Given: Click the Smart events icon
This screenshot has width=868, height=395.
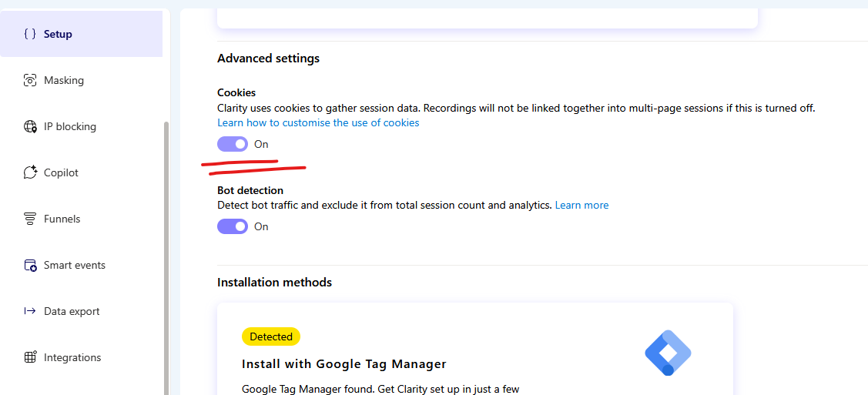Looking at the screenshot, I should [x=30, y=265].
